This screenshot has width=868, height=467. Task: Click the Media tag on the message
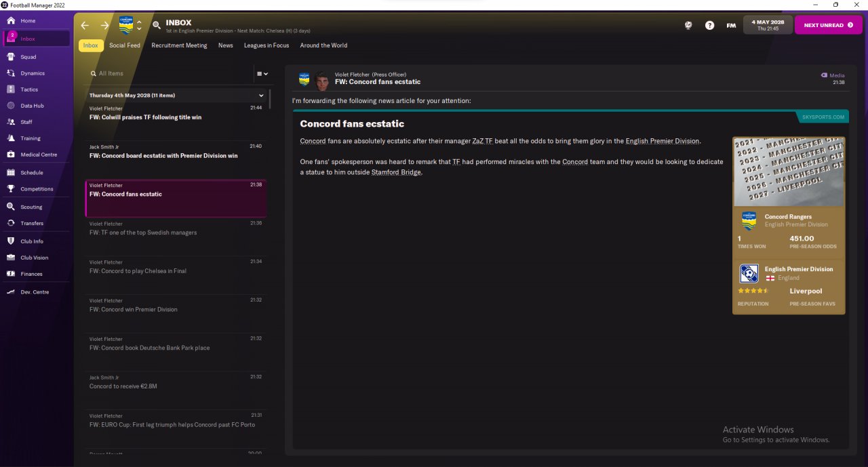click(x=833, y=75)
